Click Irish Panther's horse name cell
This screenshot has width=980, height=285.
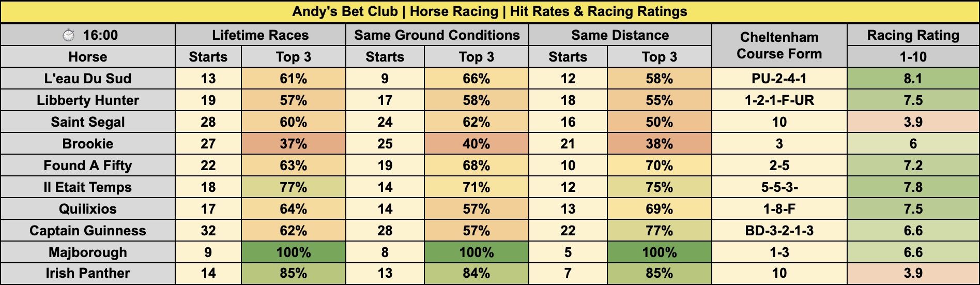tap(88, 273)
